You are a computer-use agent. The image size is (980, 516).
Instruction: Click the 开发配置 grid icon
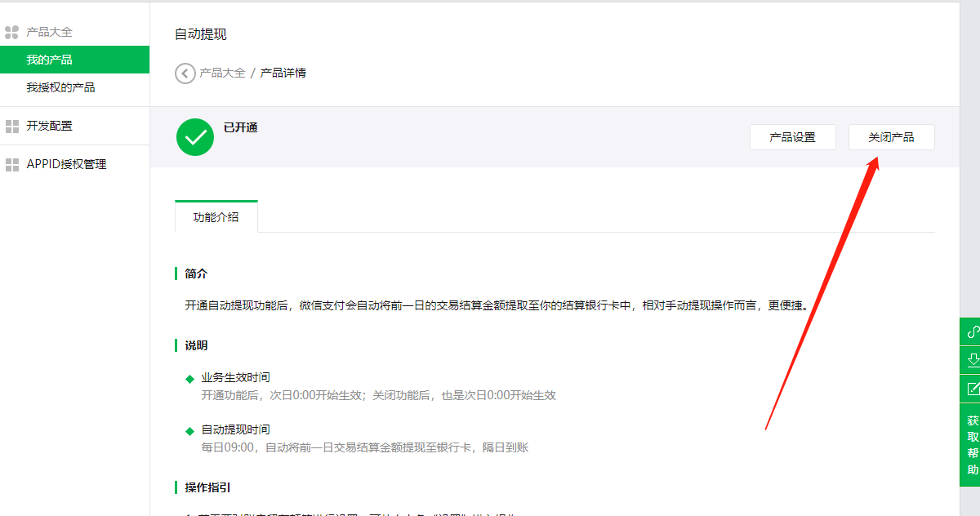(x=12, y=127)
